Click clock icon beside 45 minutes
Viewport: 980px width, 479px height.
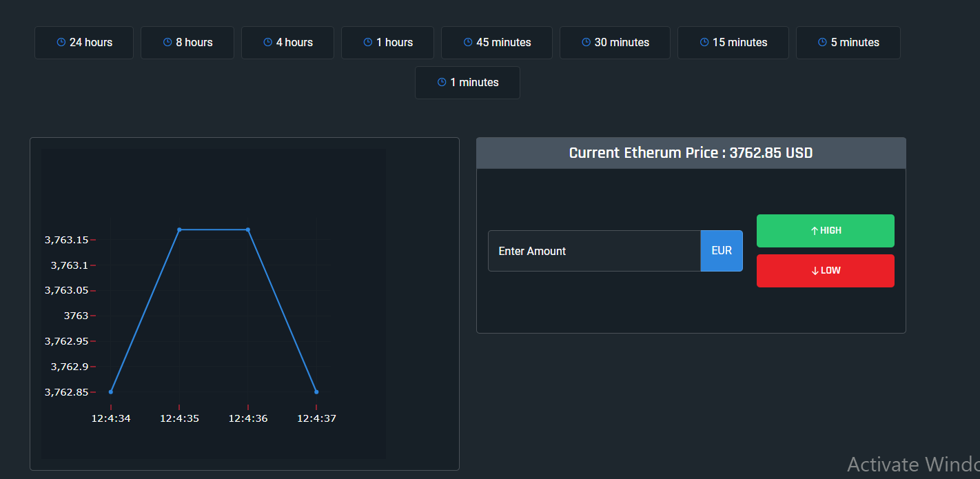pos(468,43)
